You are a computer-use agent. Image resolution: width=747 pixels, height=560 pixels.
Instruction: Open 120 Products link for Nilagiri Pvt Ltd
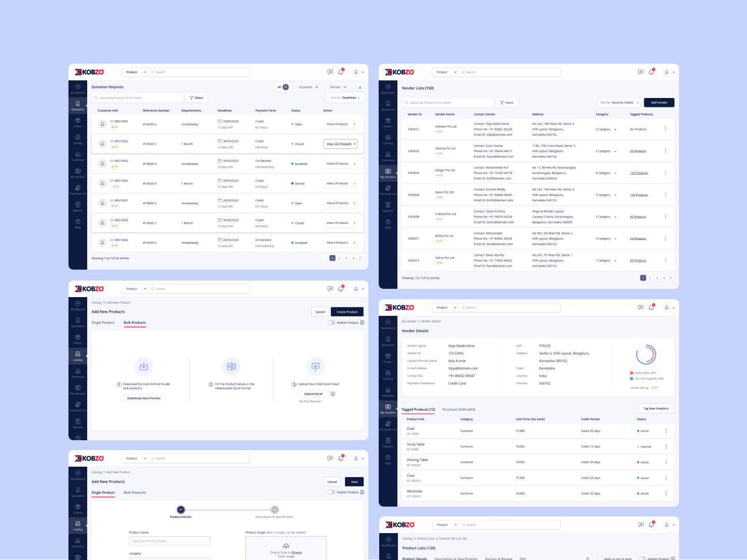[x=639, y=173]
